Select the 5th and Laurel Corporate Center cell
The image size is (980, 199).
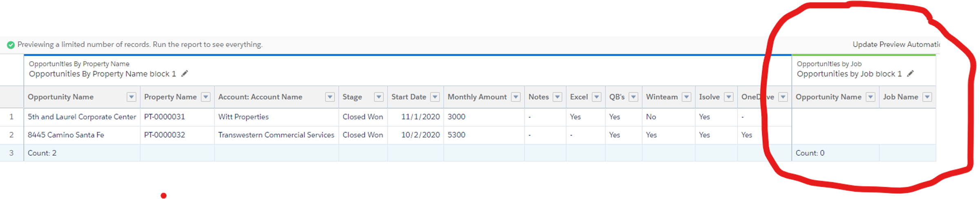82,117
